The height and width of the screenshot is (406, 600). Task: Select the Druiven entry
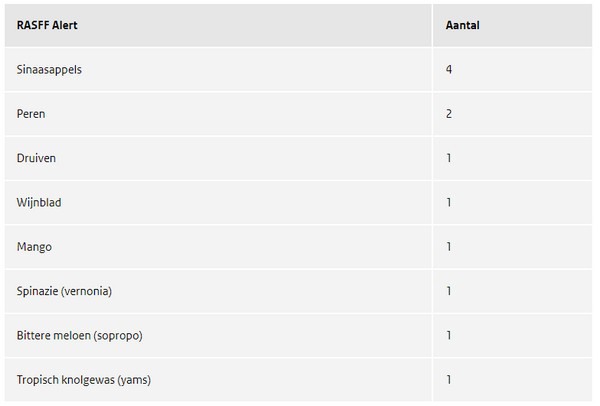click(x=36, y=158)
